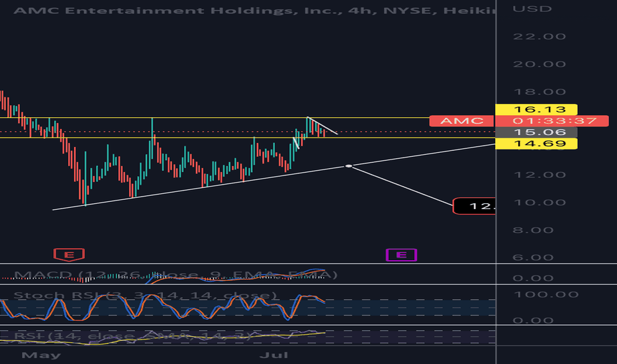Viewport: 617px width, 364px height.
Task: Select the 16.13 yellow price label
Action: 536,109
